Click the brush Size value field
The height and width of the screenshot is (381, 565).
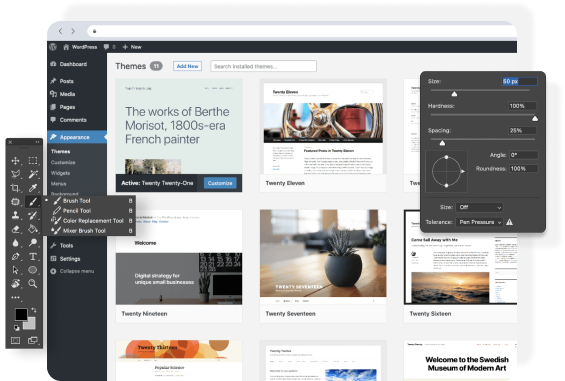519,81
